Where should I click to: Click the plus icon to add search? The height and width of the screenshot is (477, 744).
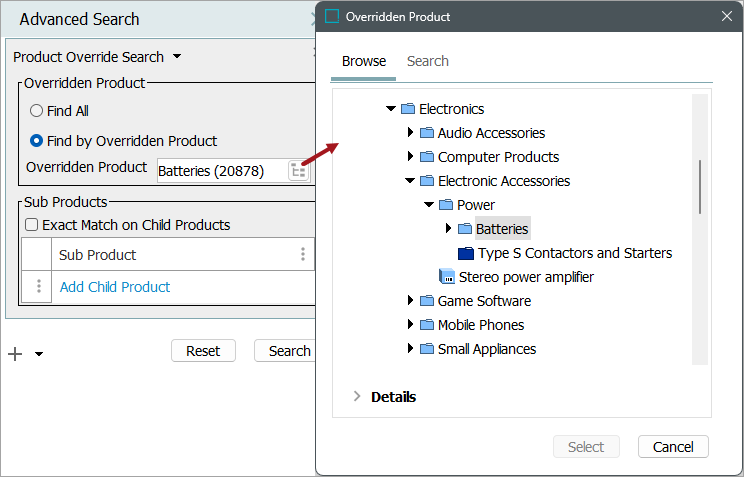[x=15, y=353]
